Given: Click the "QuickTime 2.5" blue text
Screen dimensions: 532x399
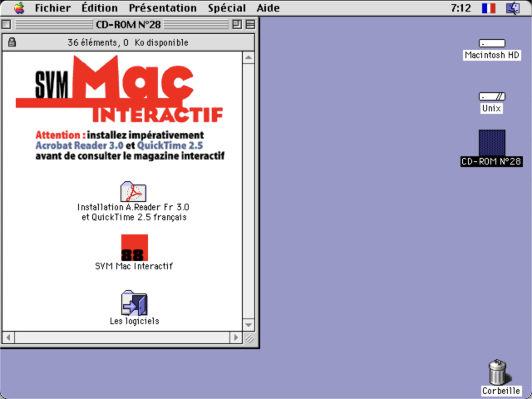Looking at the screenshot, I should tap(170, 145).
